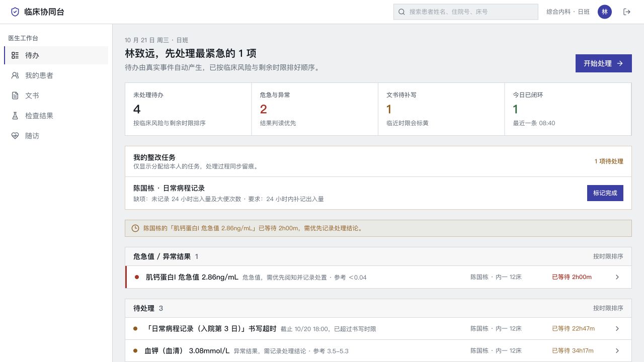The height and width of the screenshot is (362, 644).
Task: Click the 肌钙蛋白I alert banner text
Action: (x=253, y=228)
